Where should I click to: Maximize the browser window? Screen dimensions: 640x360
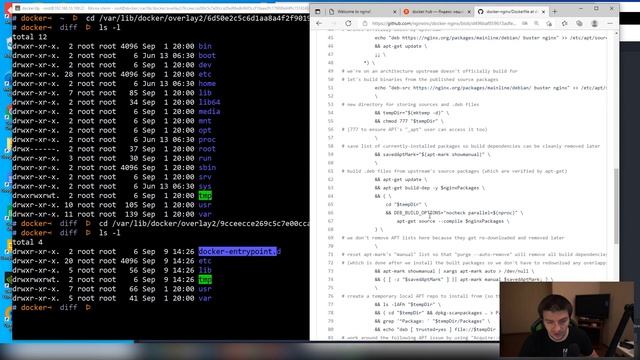pos(596,9)
